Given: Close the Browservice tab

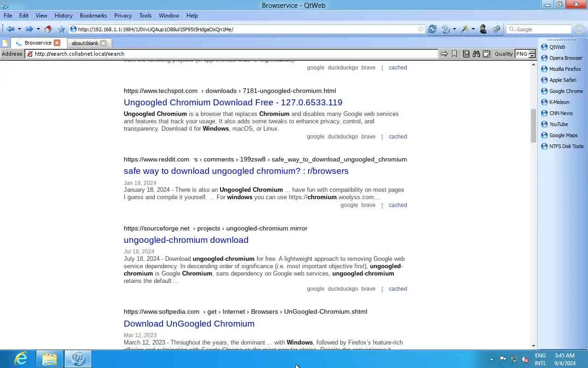Looking at the screenshot, I should pos(57,43).
